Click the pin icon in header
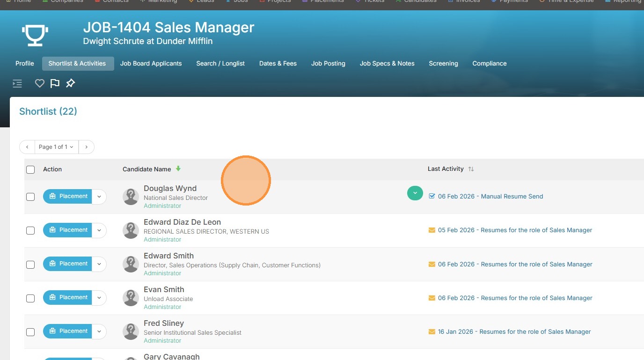This screenshot has height=360, width=644. 70,83
